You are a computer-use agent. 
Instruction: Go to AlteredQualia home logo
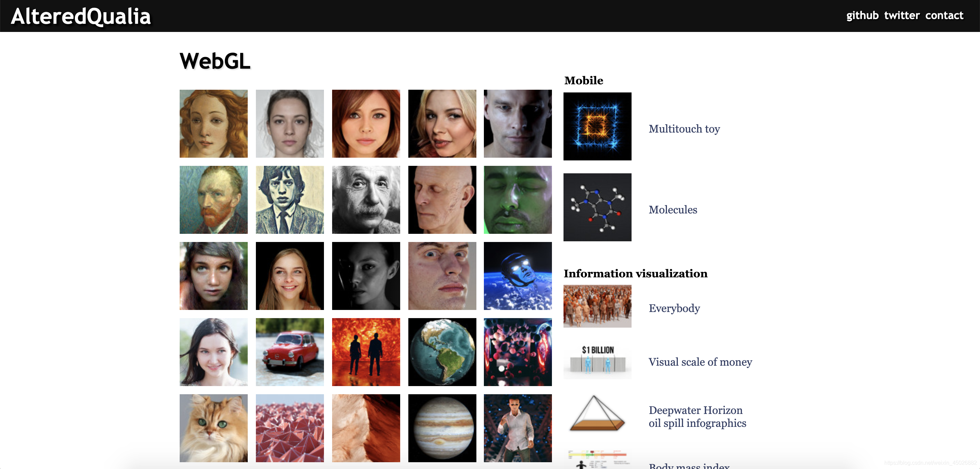coord(81,16)
